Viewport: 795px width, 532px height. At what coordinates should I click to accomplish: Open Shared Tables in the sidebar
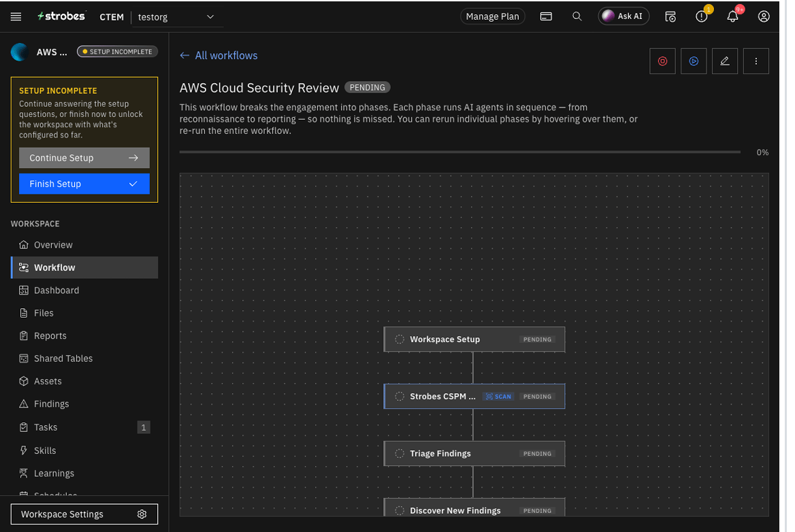coord(84,359)
